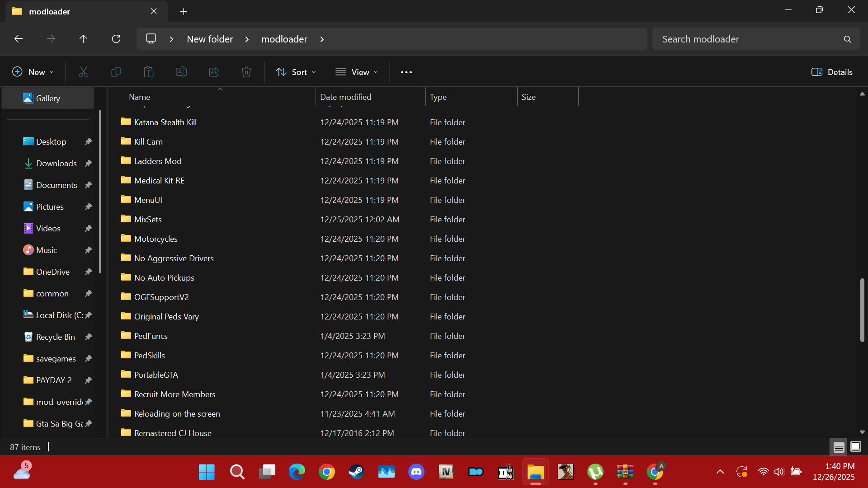Open the Sort dropdown menu
Screen dimensions: 868x488
coord(296,72)
